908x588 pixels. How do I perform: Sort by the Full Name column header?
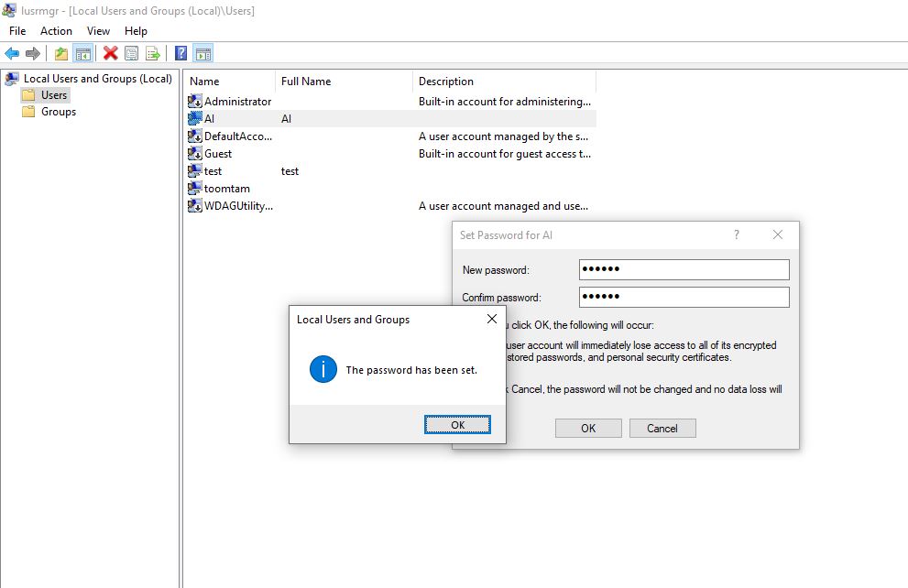pyautogui.click(x=344, y=81)
